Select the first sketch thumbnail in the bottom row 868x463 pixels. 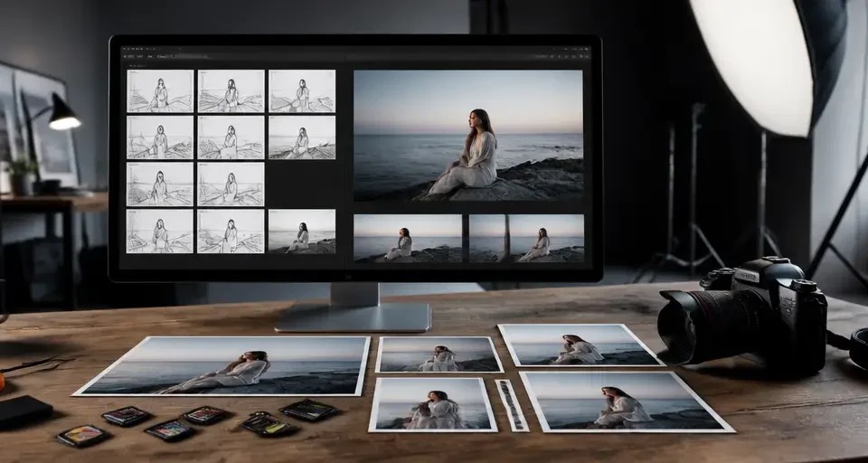[160, 231]
